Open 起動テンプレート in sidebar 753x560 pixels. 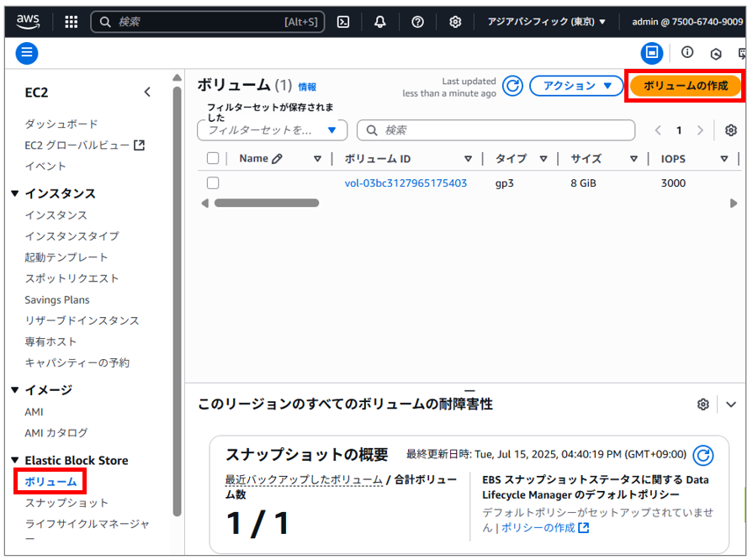click(x=66, y=257)
